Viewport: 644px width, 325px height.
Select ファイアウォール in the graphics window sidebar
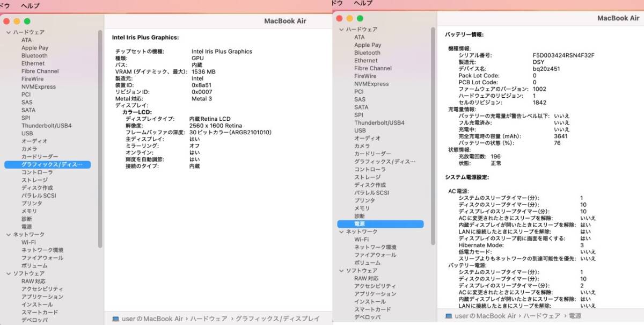[x=42, y=258]
